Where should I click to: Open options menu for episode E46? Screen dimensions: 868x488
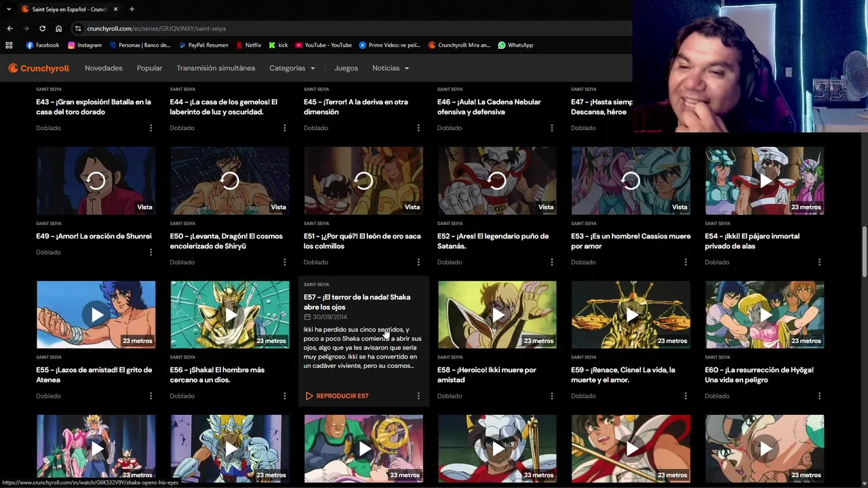[x=551, y=128]
